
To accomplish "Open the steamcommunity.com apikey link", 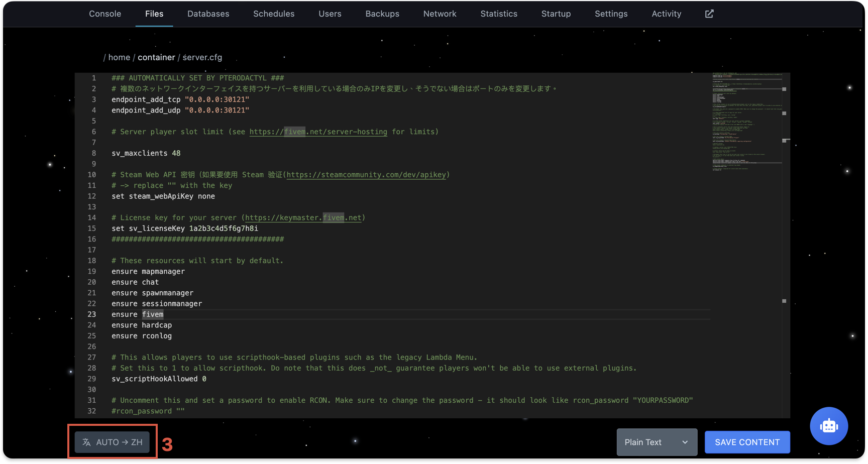I will pos(366,175).
